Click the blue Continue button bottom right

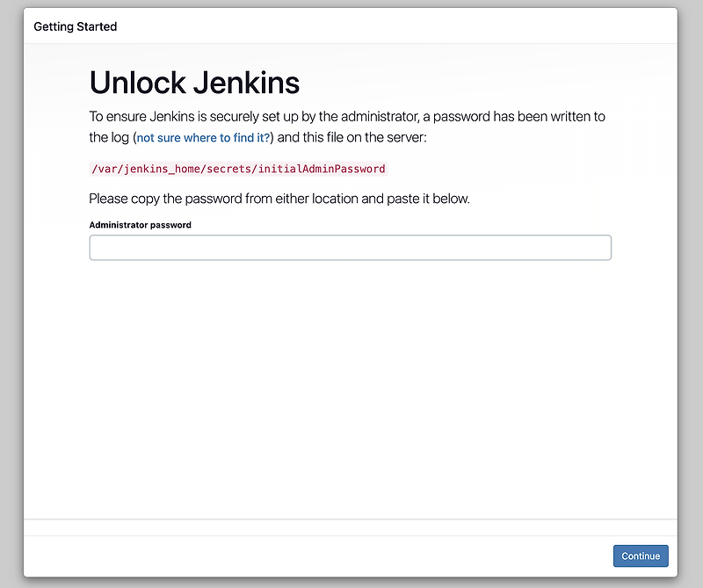pos(640,555)
